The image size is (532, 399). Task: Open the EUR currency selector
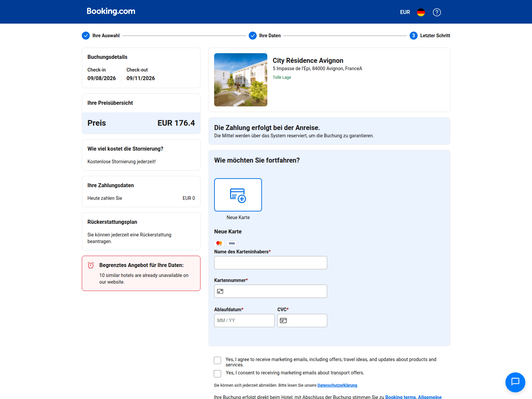point(405,12)
